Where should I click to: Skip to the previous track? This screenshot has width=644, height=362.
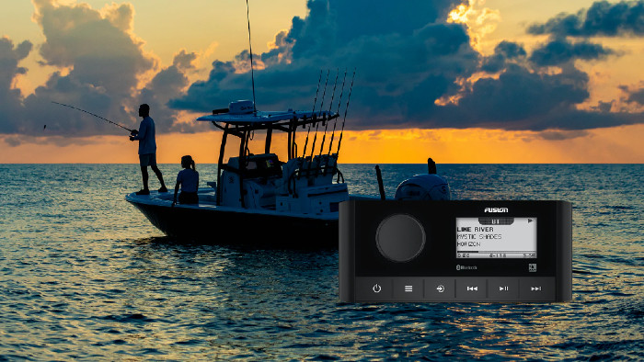click(472, 288)
